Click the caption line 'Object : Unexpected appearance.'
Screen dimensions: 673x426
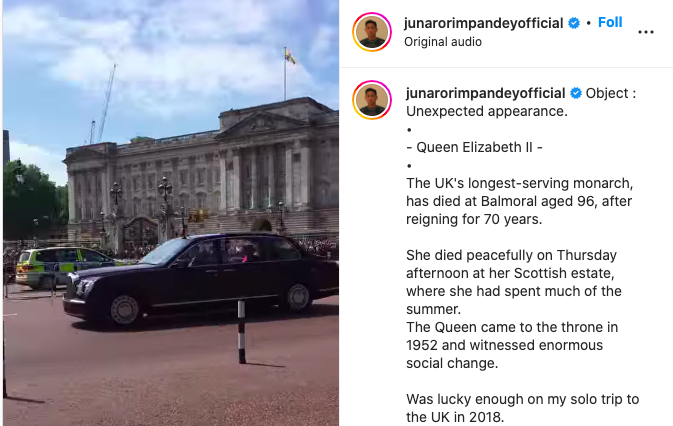point(521,102)
